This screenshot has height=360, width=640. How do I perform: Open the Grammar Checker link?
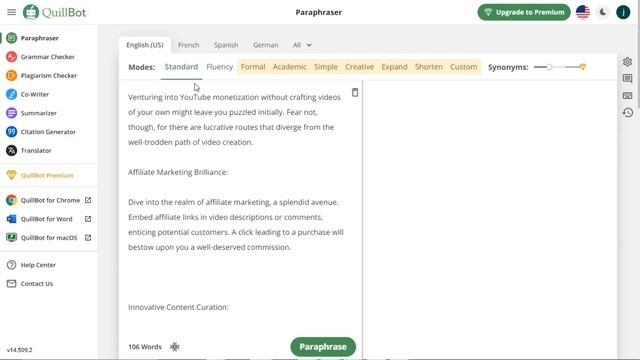click(x=48, y=57)
